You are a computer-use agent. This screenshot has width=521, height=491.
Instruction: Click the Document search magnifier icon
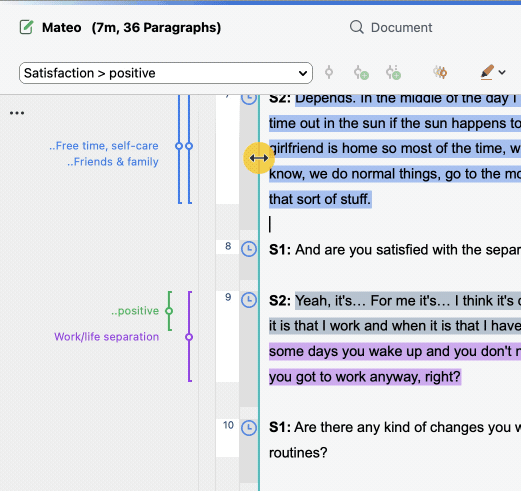pos(357,27)
